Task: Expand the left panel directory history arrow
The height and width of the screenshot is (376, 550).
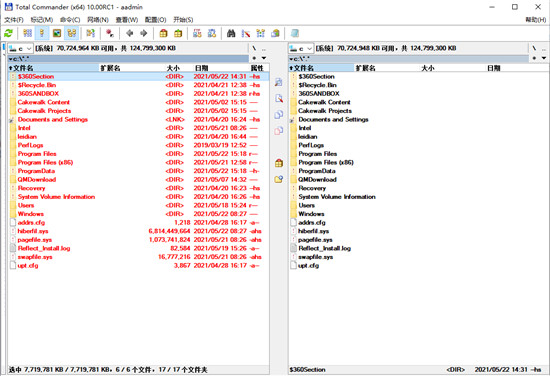Action: 264,58
